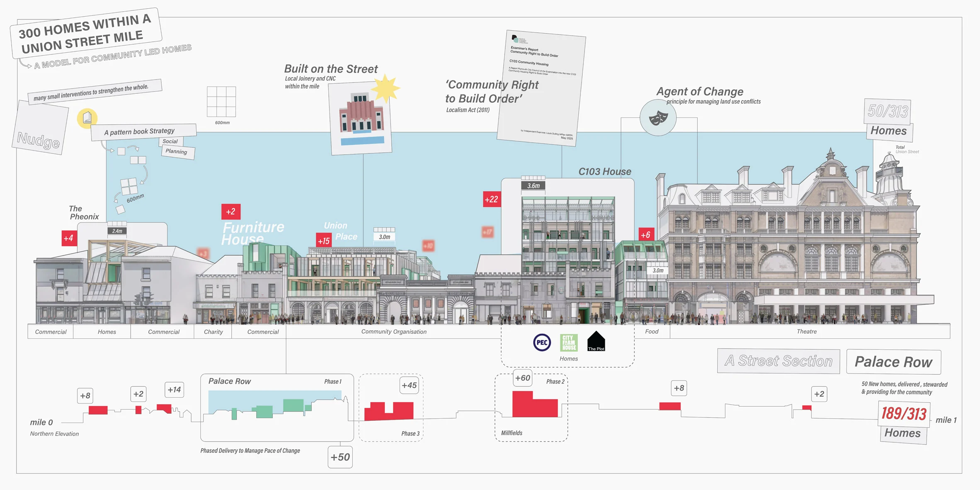The width and height of the screenshot is (980, 490).
Task: Click the Nudge card
Action: click(x=40, y=129)
